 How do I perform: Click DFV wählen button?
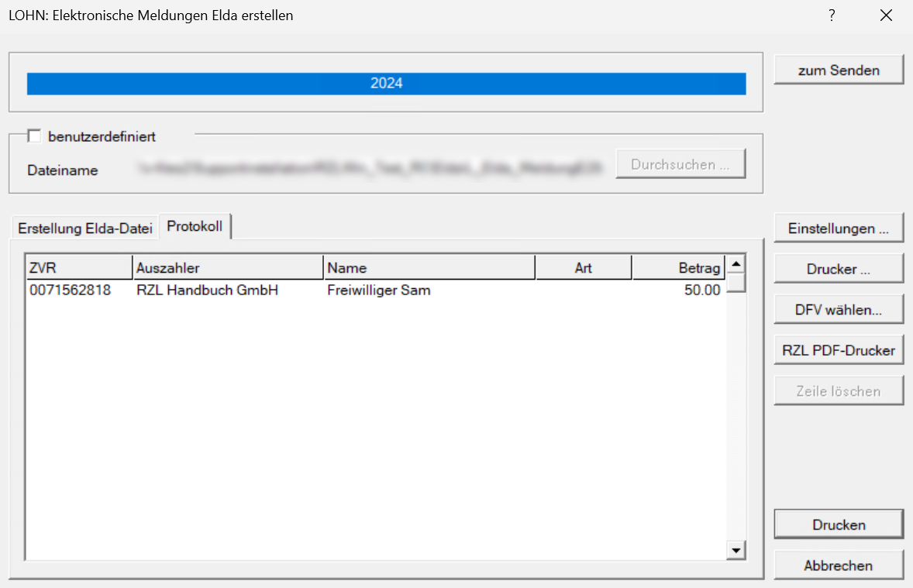(x=839, y=310)
